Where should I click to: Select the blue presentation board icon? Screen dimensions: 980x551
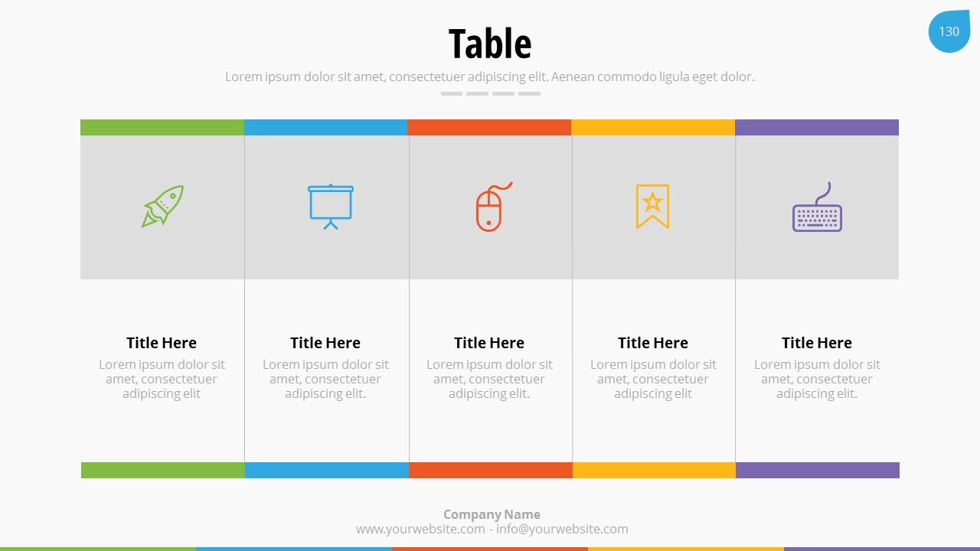point(331,207)
